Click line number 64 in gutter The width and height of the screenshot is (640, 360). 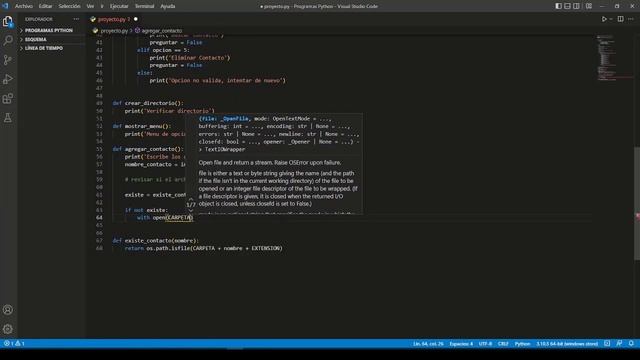point(99,218)
